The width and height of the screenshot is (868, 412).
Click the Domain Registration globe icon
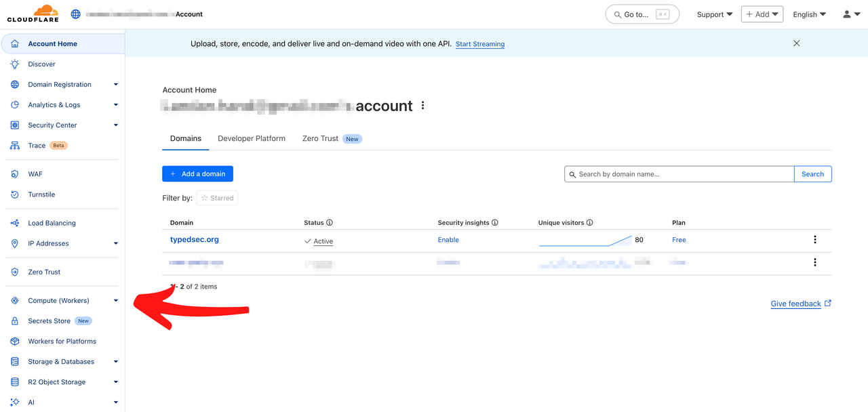15,85
